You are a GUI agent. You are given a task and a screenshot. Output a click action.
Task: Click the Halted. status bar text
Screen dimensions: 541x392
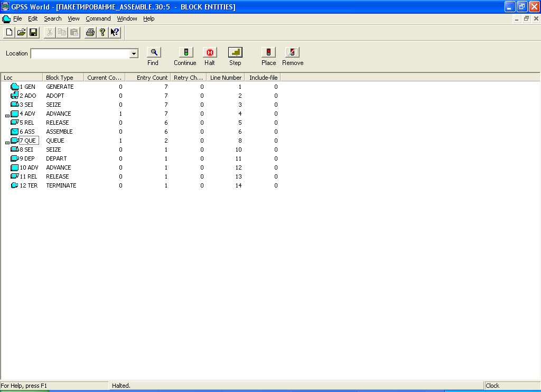click(121, 386)
